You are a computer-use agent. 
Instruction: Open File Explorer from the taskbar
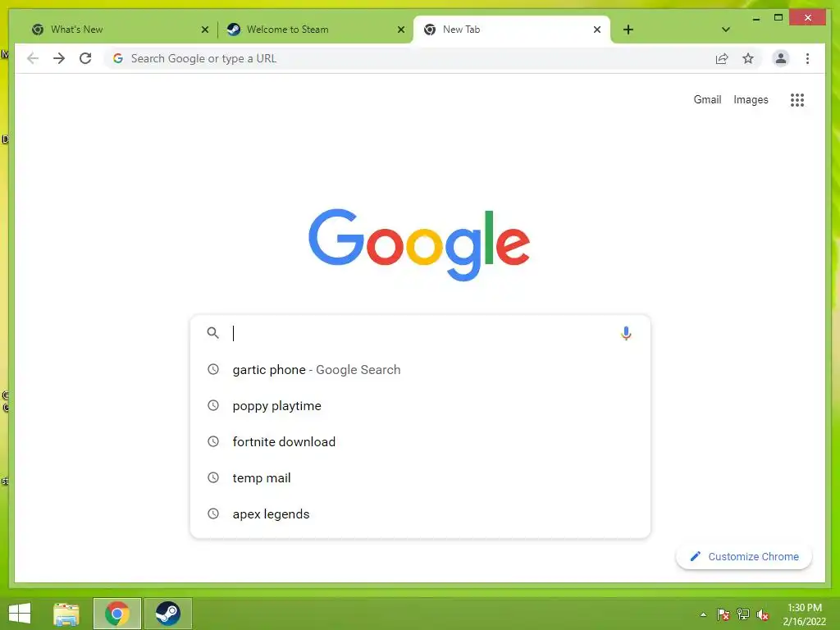66,614
